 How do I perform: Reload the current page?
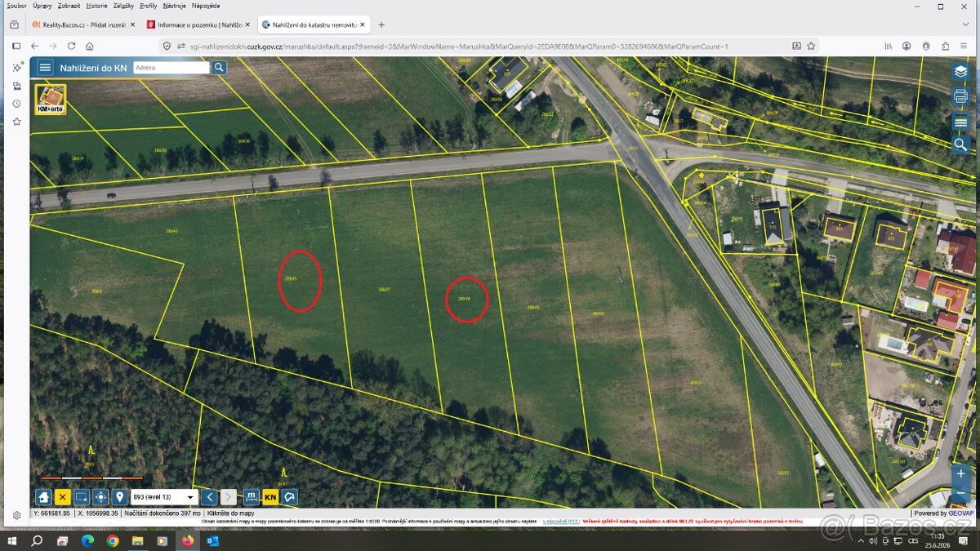71,47
